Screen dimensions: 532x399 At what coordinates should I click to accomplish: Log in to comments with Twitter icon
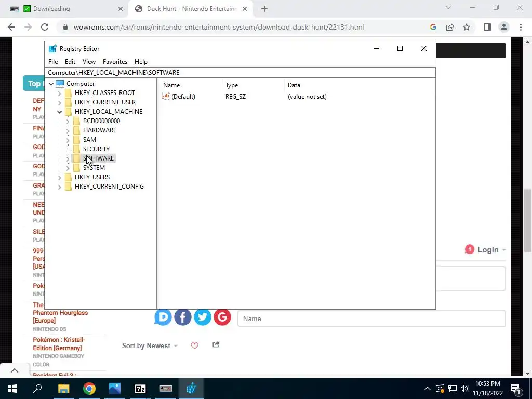pos(203,317)
